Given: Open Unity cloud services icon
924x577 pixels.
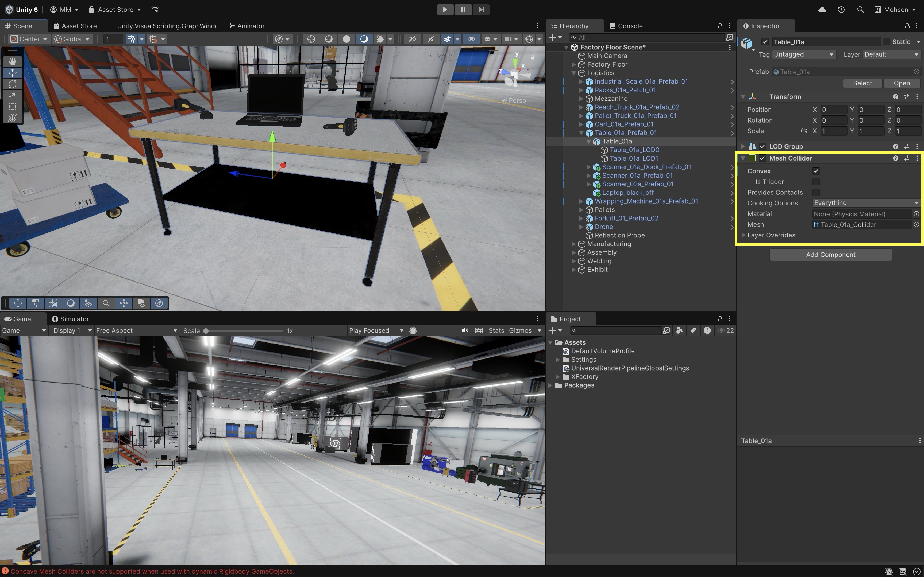Looking at the screenshot, I should (822, 10).
